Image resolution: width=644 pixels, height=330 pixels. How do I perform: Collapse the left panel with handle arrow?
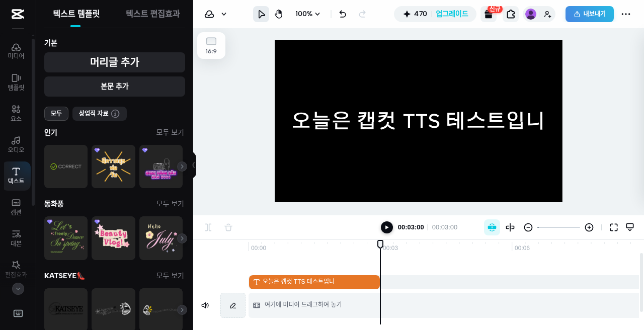[x=194, y=165]
